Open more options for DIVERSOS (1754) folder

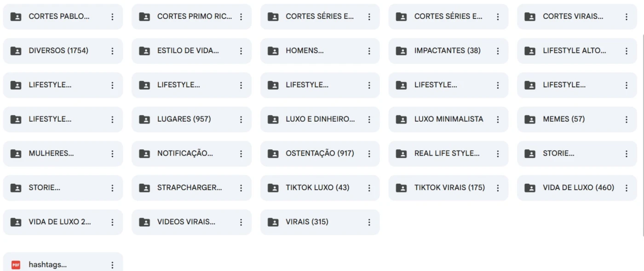click(112, 51)
